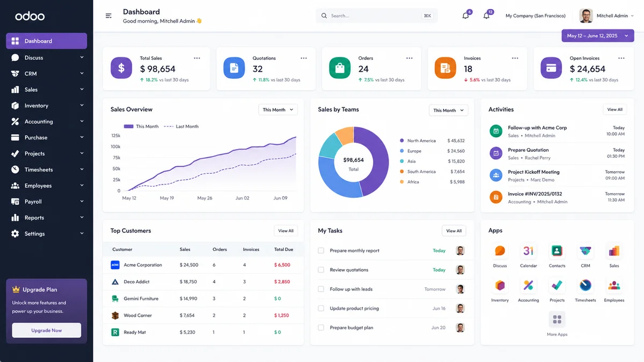The width and height of the screenshot is (644, 362).
Task: Click the Upgrade Now button
Action: [47, 330]
